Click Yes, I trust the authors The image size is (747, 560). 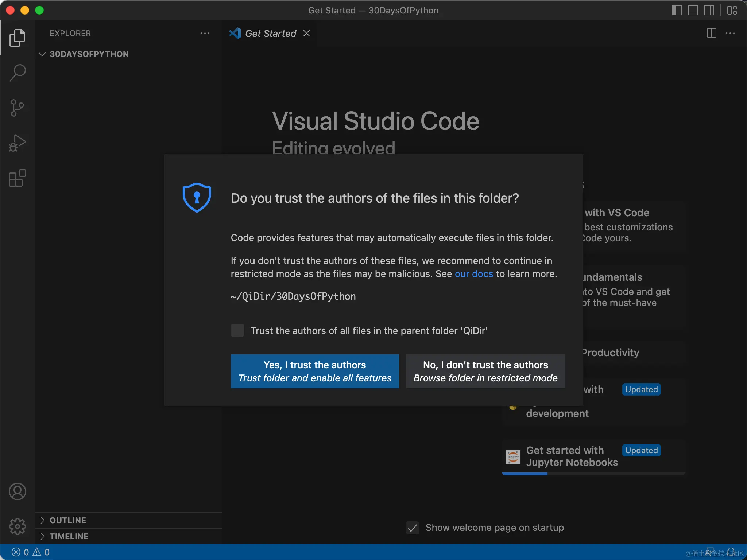(x=314, y=371)
